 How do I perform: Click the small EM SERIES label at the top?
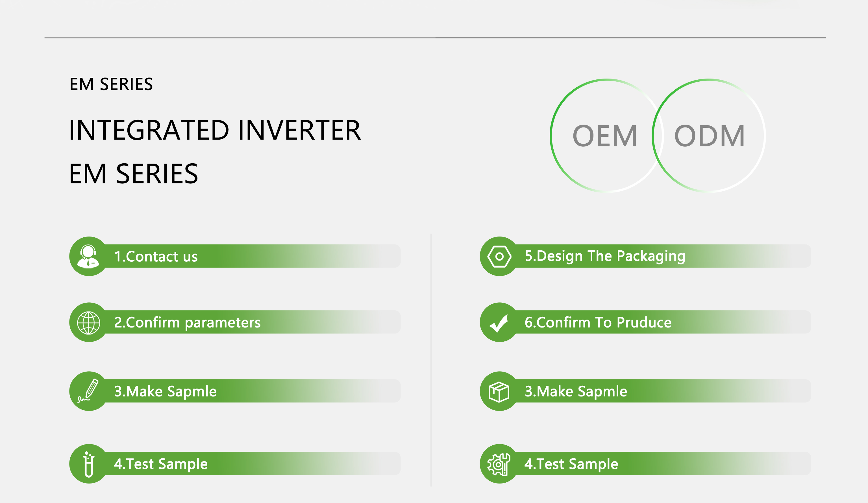click(111, 84)
